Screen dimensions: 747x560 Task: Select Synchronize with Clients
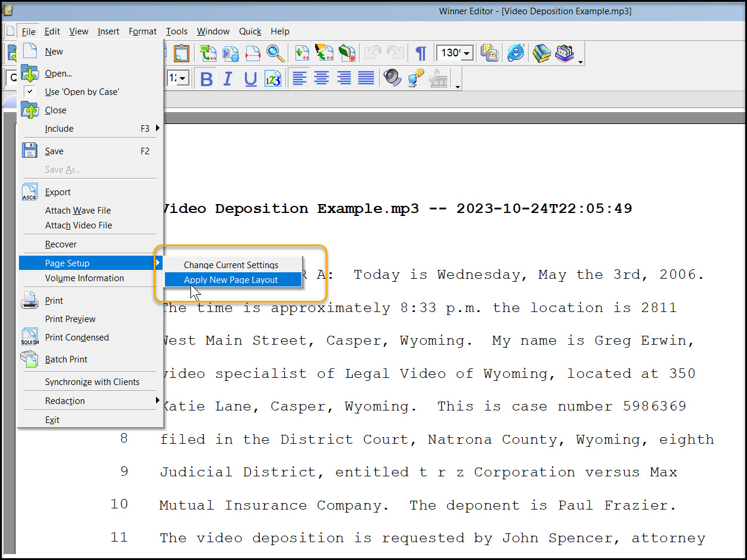point(91,382)
